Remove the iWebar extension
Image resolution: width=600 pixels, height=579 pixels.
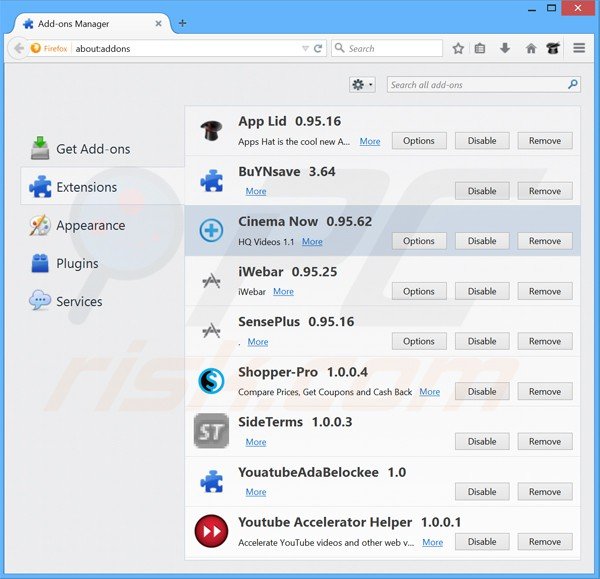click(545, 291)
